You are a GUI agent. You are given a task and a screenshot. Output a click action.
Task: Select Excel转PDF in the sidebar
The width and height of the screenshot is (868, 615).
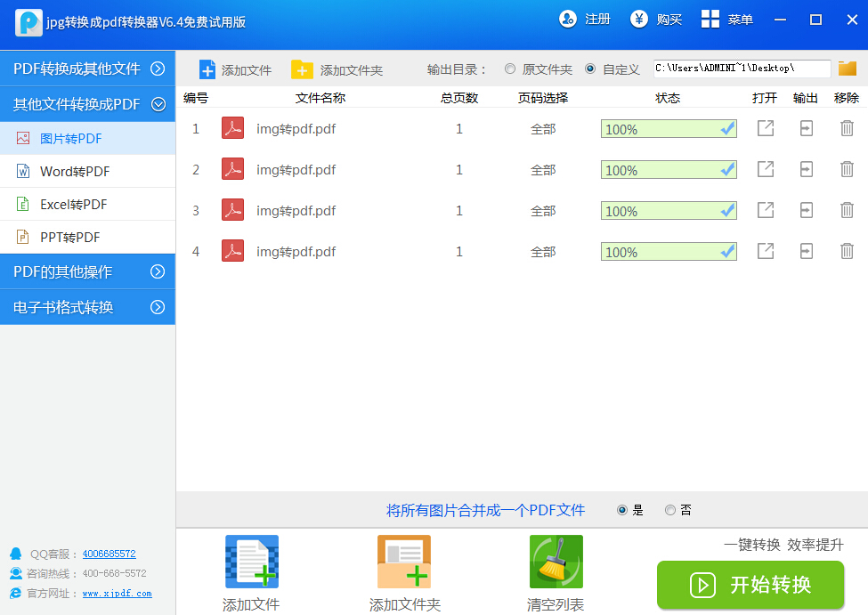(73, 204)
